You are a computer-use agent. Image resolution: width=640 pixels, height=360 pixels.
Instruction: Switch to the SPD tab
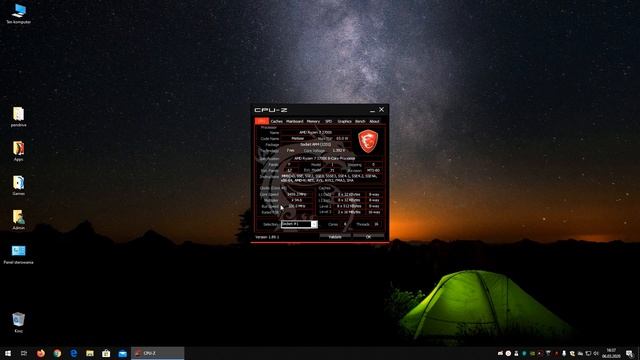tap(329, 121)
